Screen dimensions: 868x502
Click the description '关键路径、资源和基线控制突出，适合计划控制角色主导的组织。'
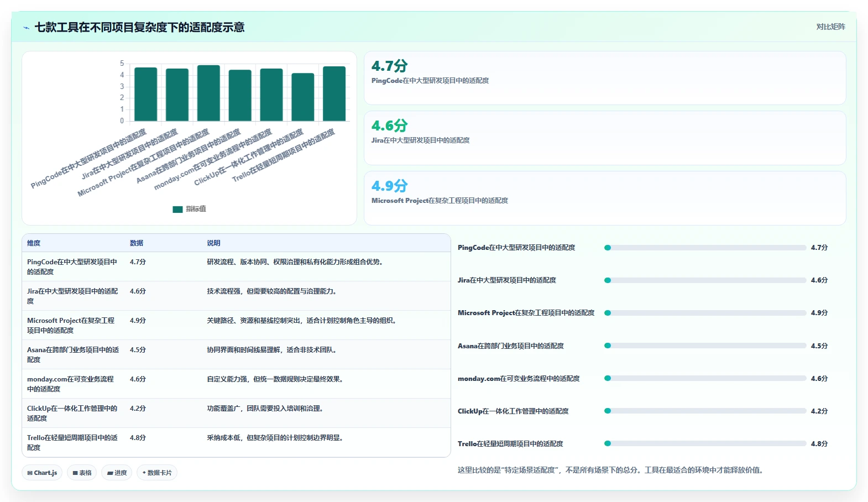303,321
